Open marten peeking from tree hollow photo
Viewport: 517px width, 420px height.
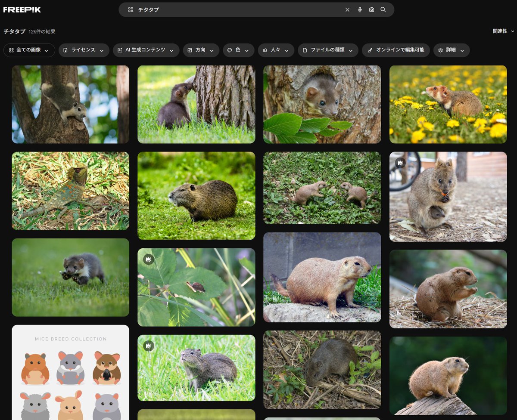tap(322, 105)
